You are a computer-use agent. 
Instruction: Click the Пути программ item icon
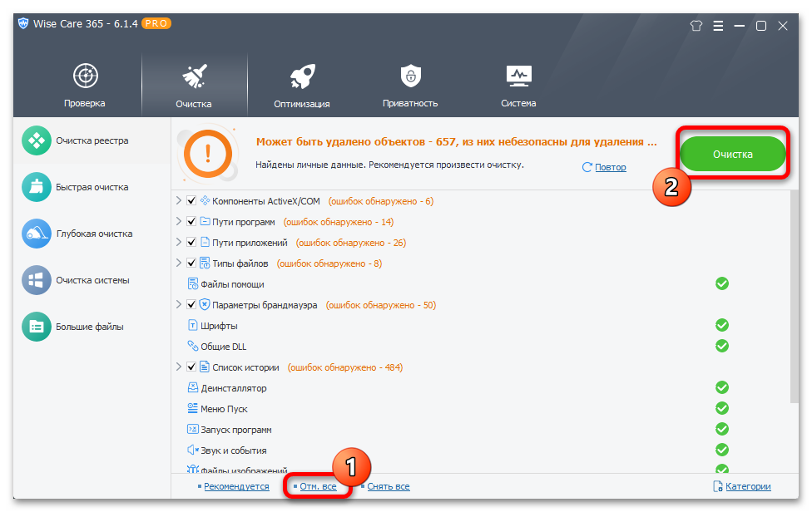pyautogui.click(x=205, y=221)
